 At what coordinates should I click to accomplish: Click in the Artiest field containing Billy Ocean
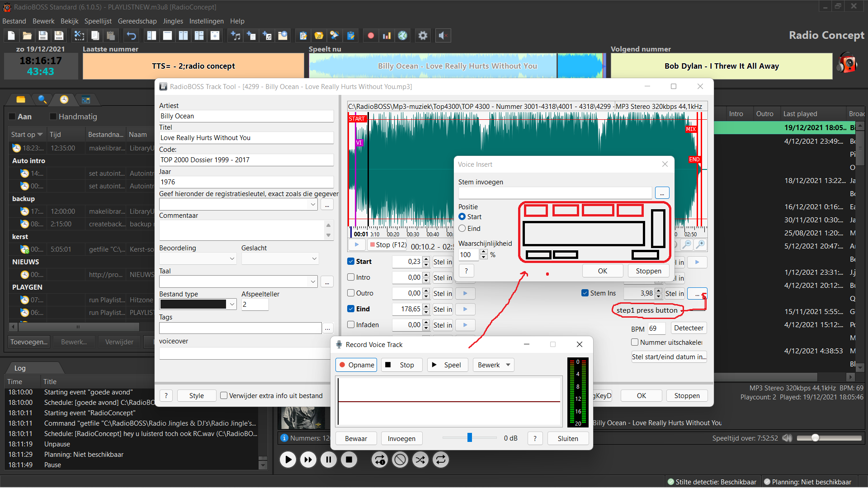pos(246,116)
